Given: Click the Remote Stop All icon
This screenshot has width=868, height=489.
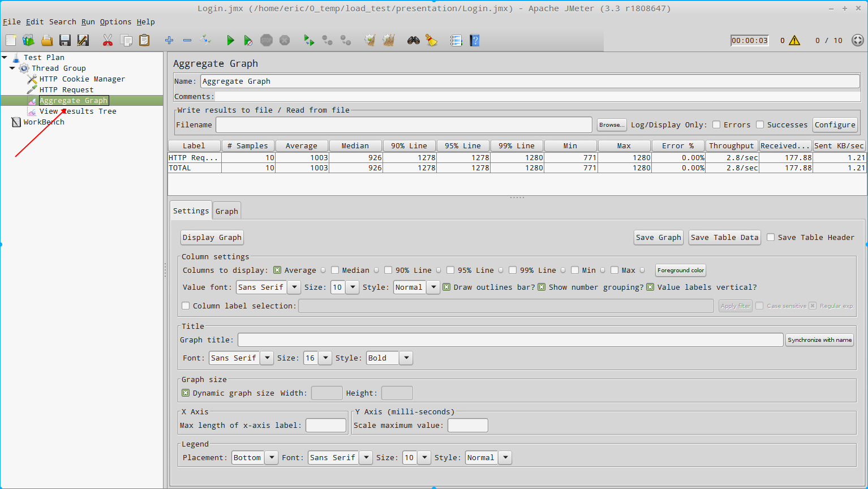Looking at the screenshot, I should click(327, 40).
